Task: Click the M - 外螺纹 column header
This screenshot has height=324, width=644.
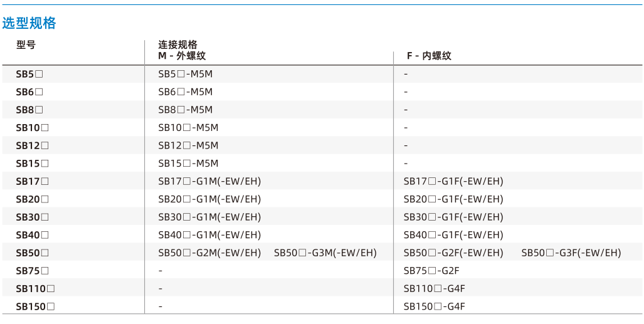Action: (182, 56)
